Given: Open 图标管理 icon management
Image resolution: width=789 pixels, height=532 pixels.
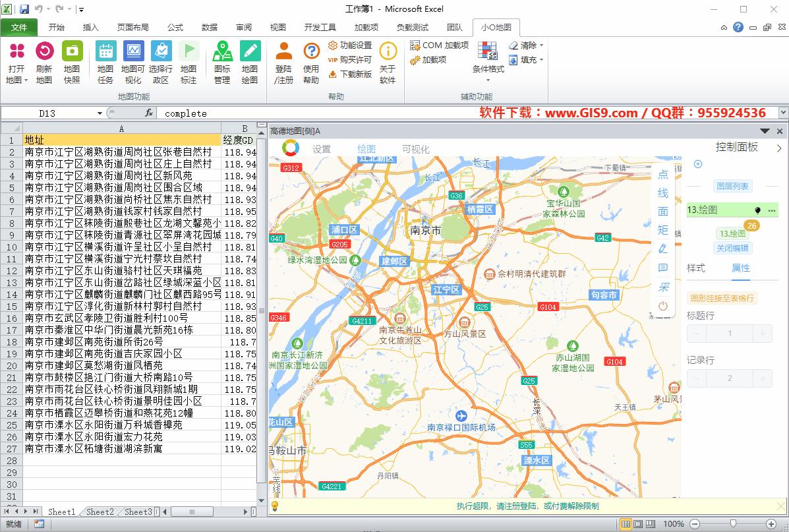Looking at the screenshot, I should click(x=221, y=59).
